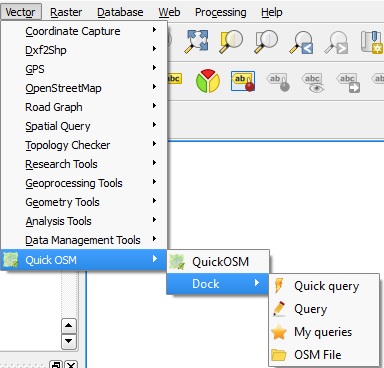This screenshot has width=384, height=368.
Task: Click scroll up arrow in left panel
Action: pos(69,326)
